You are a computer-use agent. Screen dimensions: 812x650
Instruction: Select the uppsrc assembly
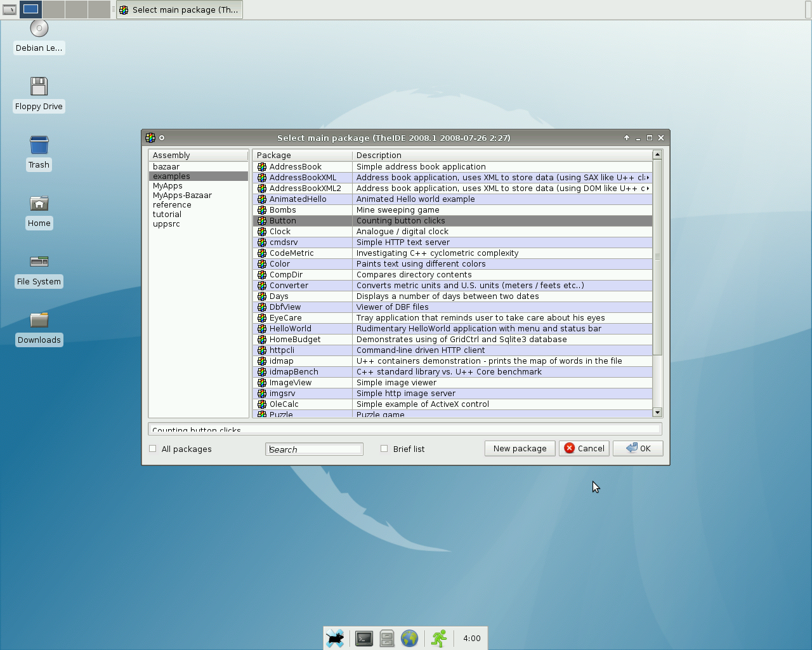(166, 224)
